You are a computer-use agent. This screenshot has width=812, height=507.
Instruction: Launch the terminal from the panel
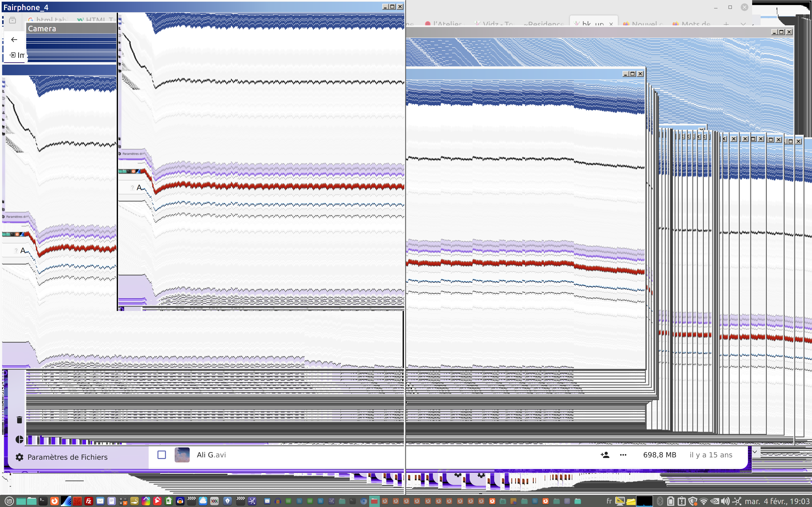pyautogui.click(x=43, y=501)
